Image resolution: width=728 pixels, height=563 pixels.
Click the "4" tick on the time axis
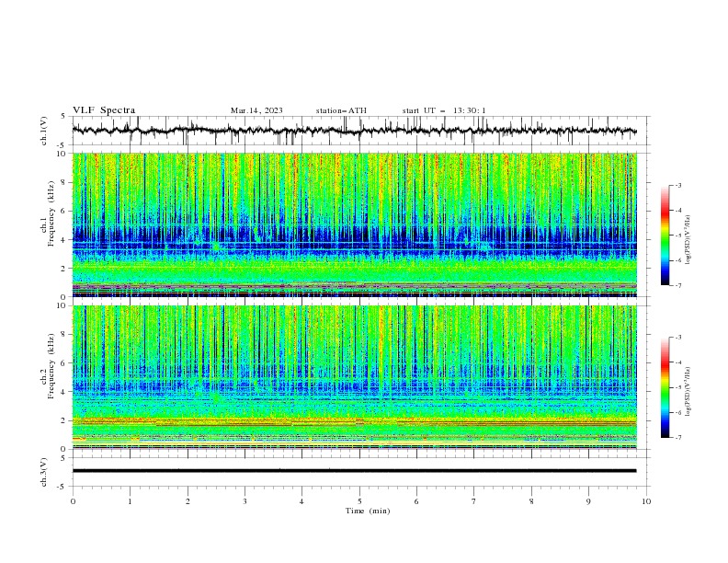click(301, 501)
